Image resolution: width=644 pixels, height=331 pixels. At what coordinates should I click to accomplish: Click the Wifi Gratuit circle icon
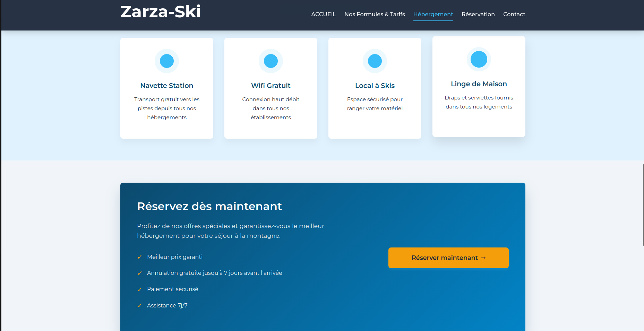pyautogui.click(x=271, y=61)
